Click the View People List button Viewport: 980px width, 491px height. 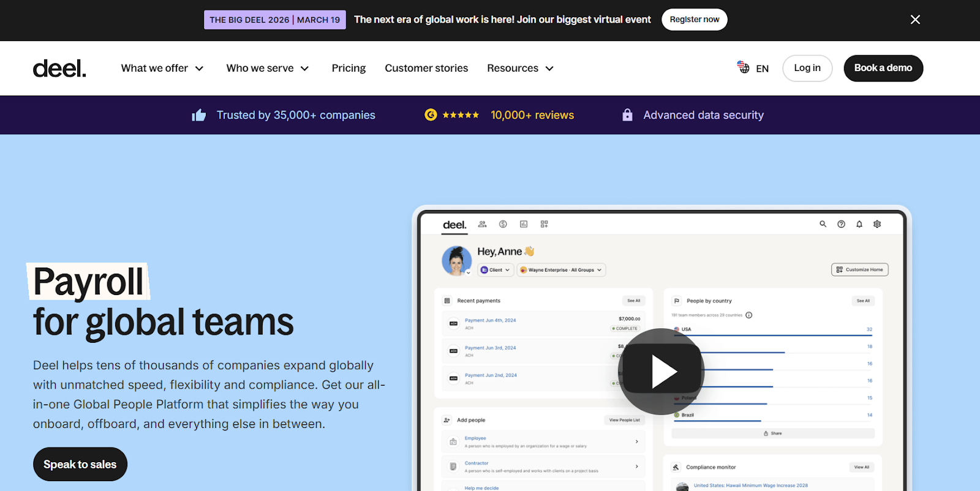click(x=624, y=420)
